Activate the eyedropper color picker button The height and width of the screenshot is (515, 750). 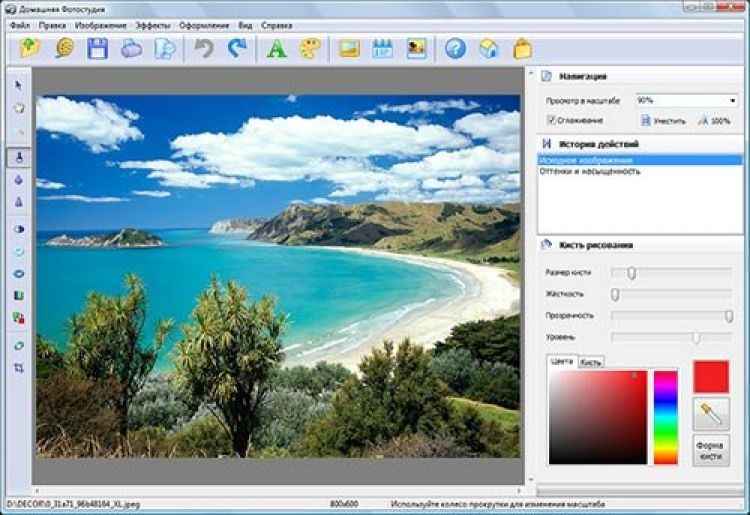tap(711, 414)
